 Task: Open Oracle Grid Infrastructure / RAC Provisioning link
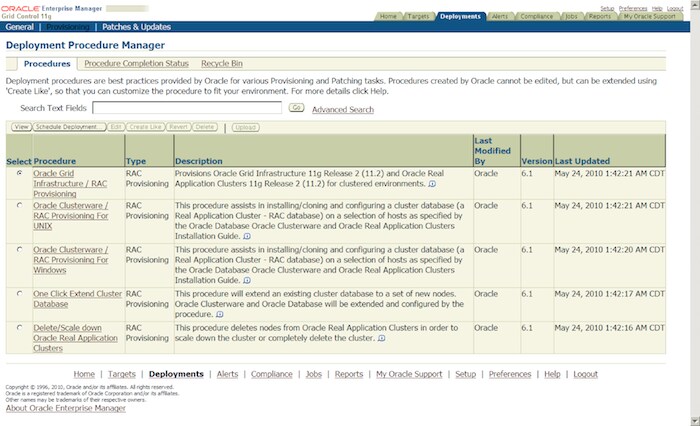tap(70, 184)
